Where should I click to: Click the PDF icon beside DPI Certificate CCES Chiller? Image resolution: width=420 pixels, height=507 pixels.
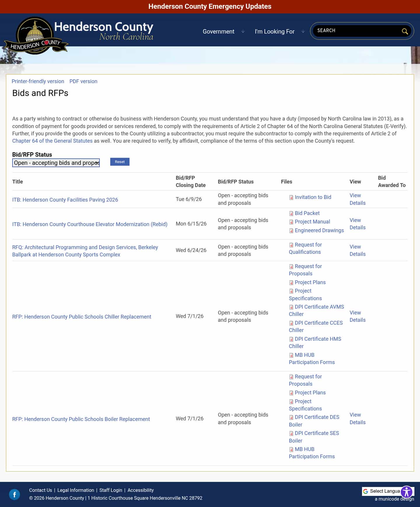(x=291, y=323)
